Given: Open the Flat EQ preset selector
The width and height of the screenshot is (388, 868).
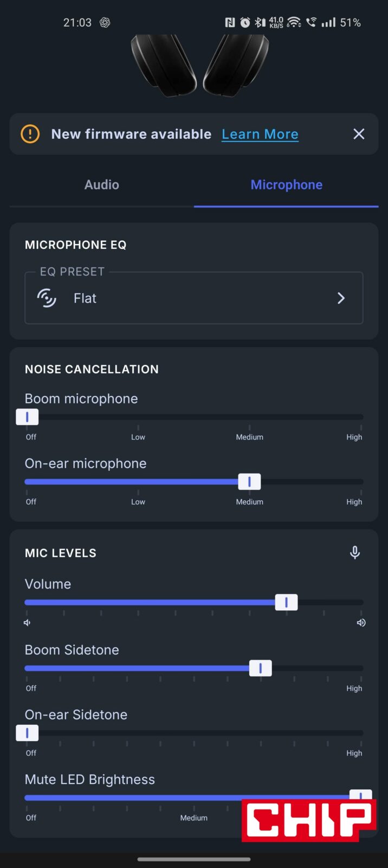Looking at the screenshot, I should point(193,298).
